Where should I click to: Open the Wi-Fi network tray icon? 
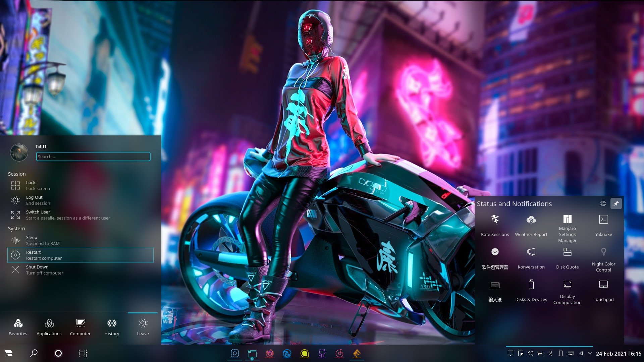(581, 353)
